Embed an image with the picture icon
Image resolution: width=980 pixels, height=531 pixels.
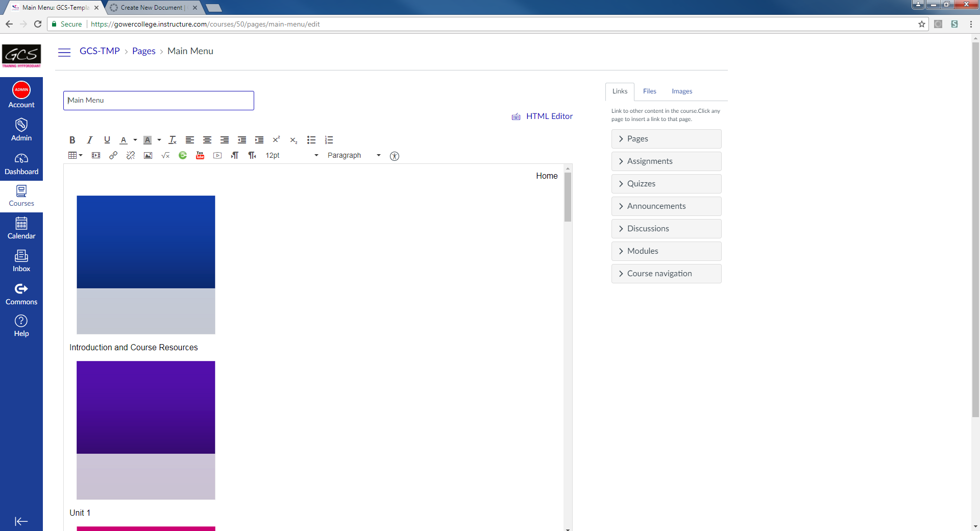(x=148, y=155)
